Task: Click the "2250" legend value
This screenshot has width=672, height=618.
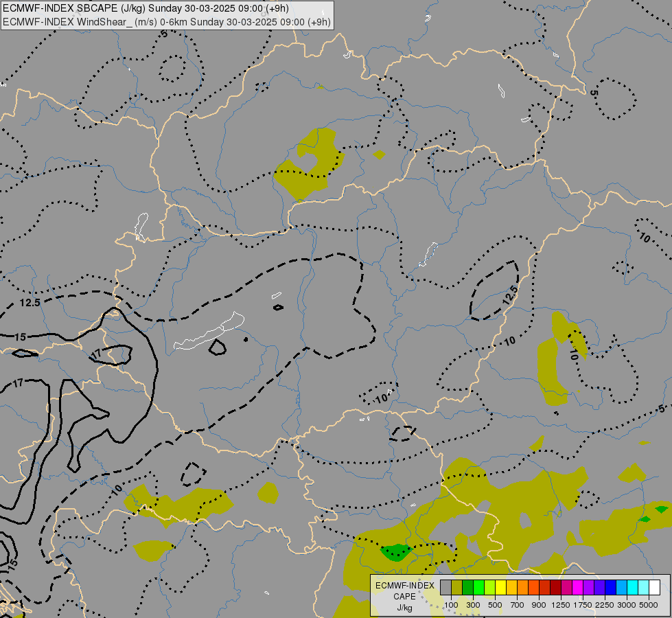Action: (x=605, y=605)
